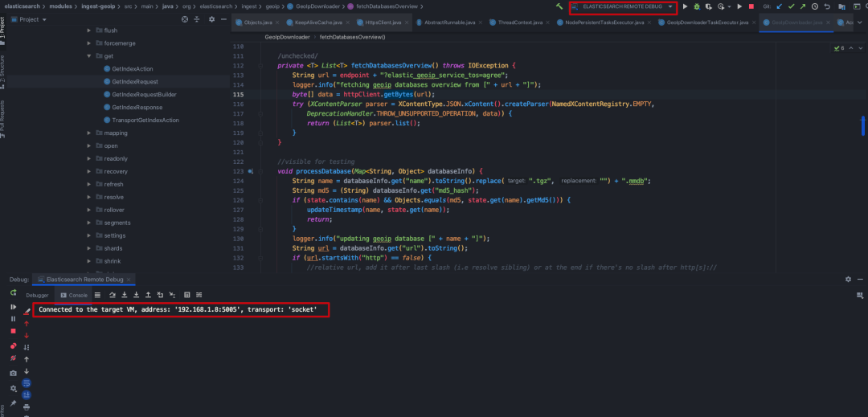Start debugging with the green bug icon
This screenshot has height=417, width=868.
697,6
